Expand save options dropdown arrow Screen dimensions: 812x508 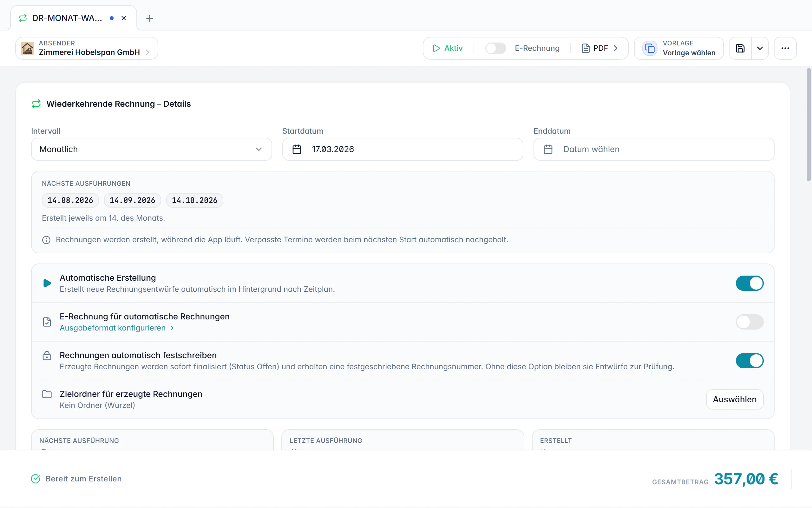coord(760,48)
